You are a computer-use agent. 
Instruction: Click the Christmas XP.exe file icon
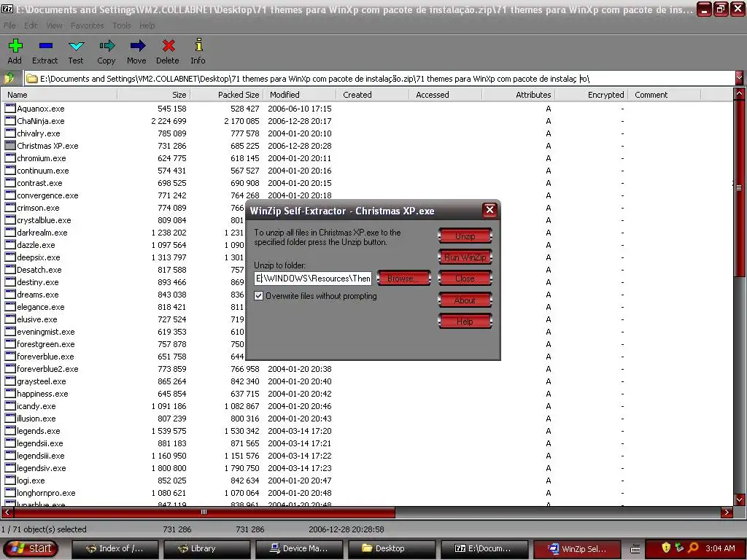point(10,145)
